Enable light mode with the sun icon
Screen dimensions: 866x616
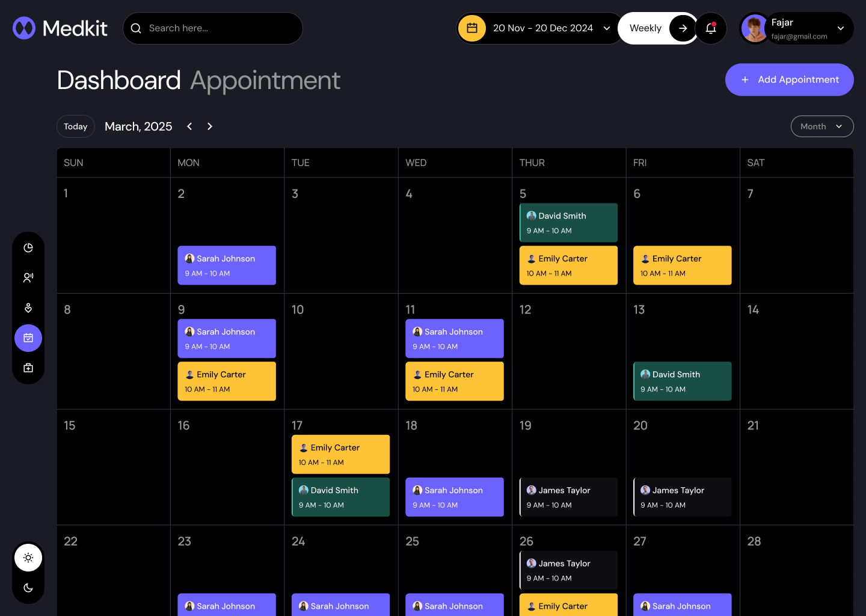28,558
